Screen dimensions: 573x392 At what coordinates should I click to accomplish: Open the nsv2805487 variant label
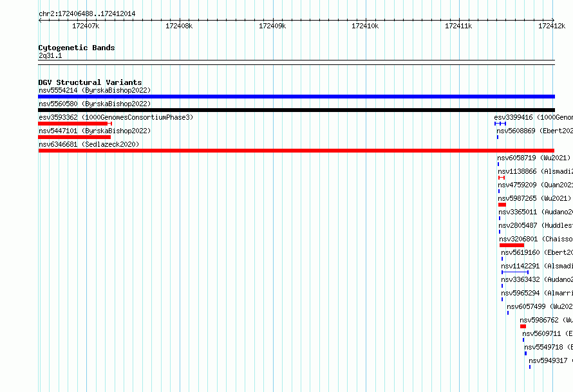[536, 225]
